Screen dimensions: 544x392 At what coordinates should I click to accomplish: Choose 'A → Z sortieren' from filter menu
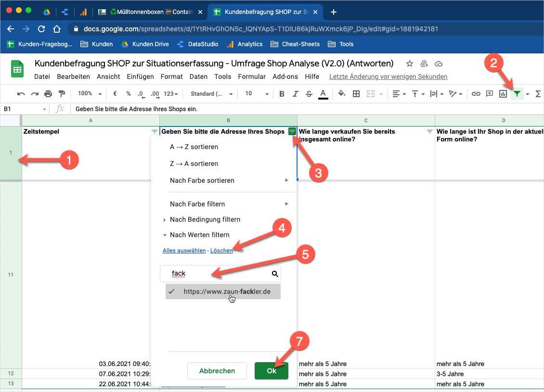194,147
